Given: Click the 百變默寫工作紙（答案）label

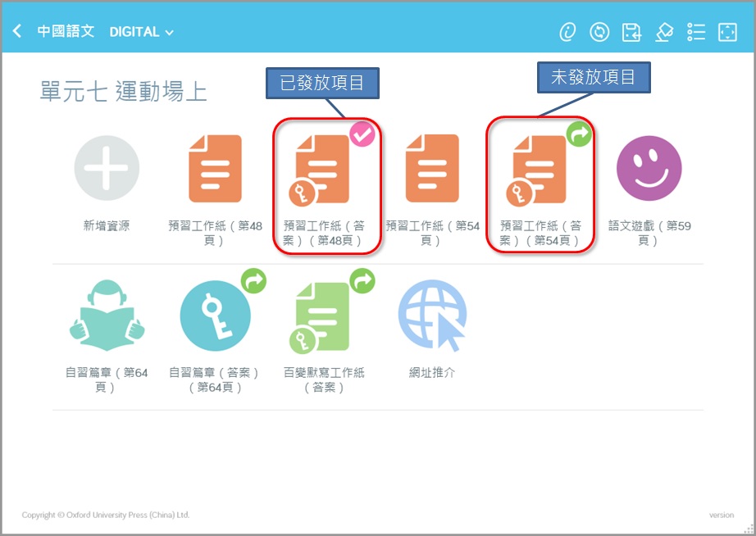Looking at the screenshot, I should [x=324, y=379].
